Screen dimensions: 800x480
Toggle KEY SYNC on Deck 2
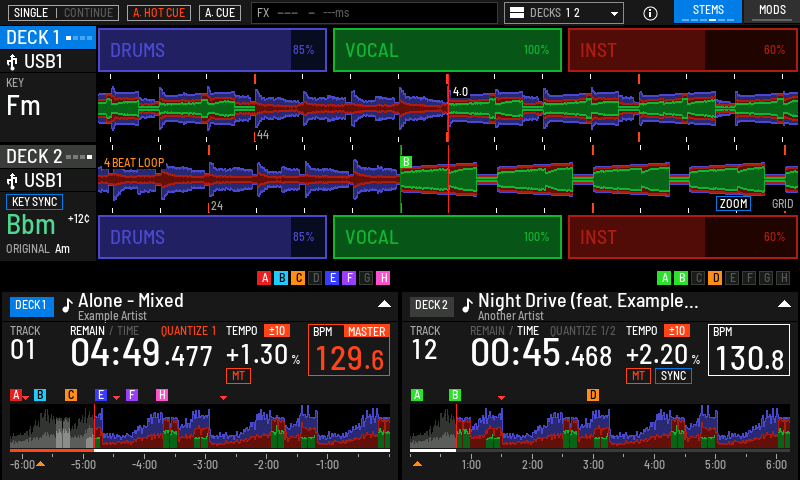tap(34, 202)
